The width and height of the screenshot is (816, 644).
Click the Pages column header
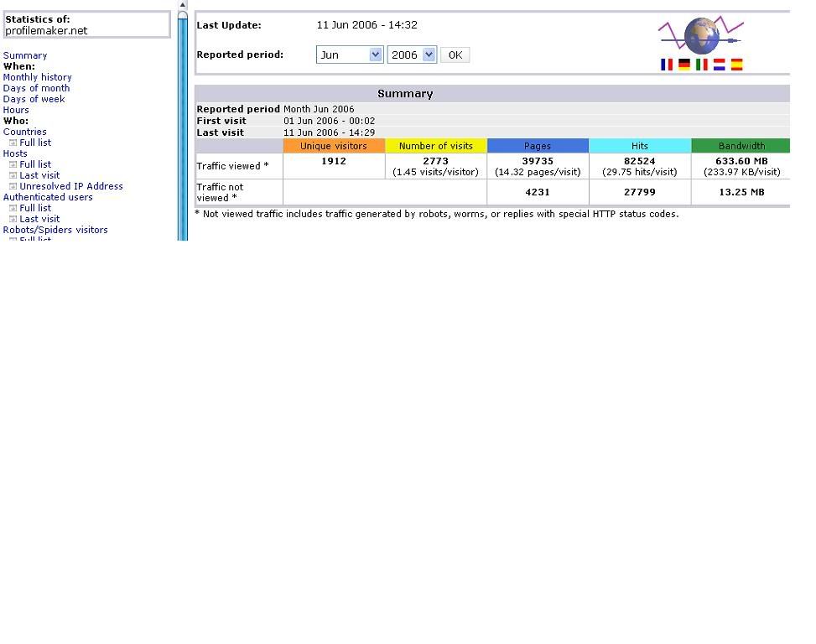coord(538,146)
